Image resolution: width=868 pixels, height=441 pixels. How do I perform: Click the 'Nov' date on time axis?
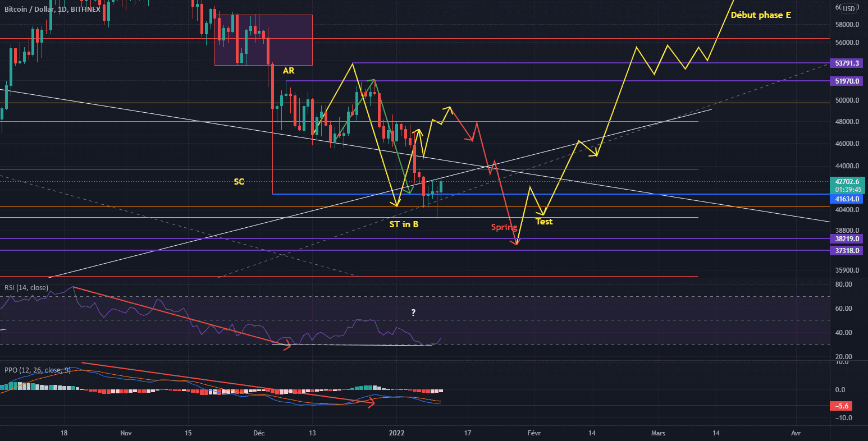pos(126,433)
